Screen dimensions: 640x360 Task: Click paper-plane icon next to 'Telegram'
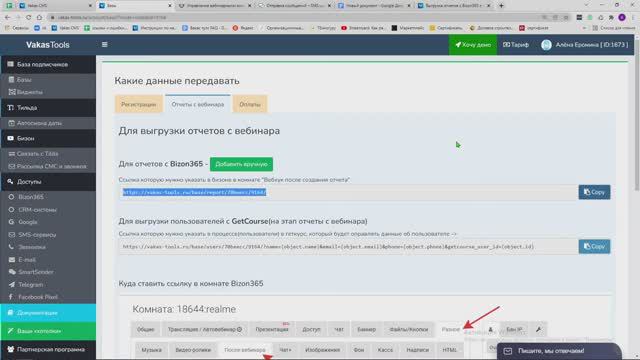click(x=11, y=284)
